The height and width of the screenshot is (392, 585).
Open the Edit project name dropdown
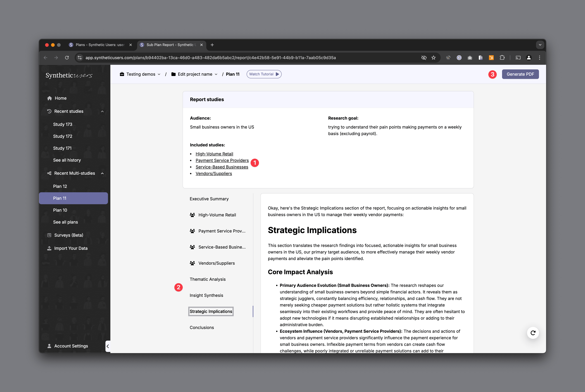click(x=195, y=74)
